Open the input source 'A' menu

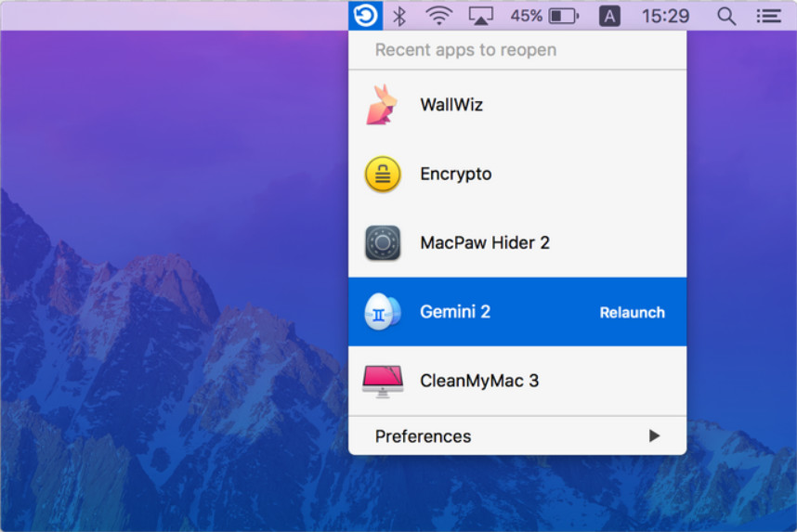609,17
